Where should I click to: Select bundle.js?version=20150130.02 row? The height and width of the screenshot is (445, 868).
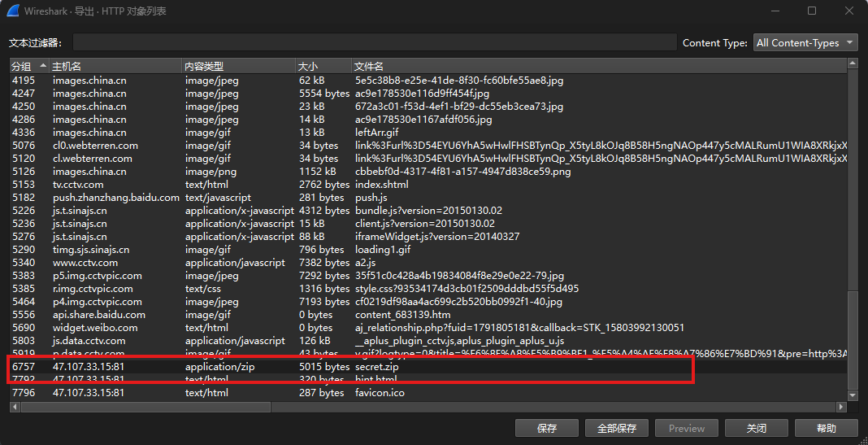[x=428, y=211]
